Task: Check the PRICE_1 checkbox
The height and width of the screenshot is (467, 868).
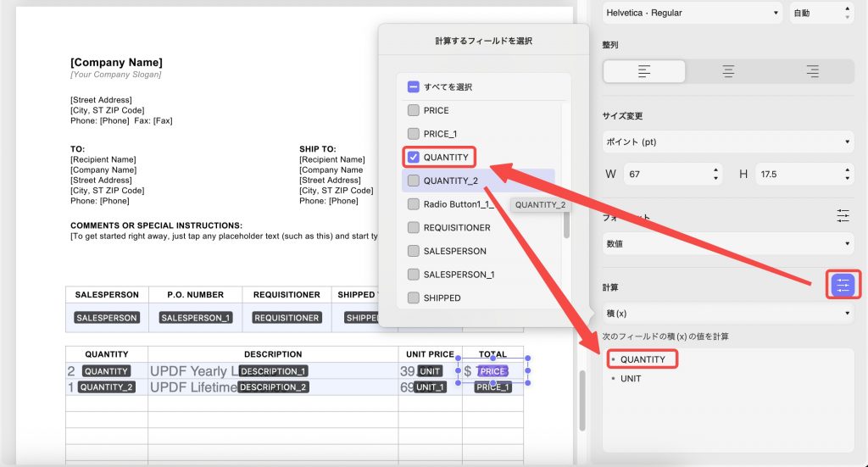Action: [413, 133]
